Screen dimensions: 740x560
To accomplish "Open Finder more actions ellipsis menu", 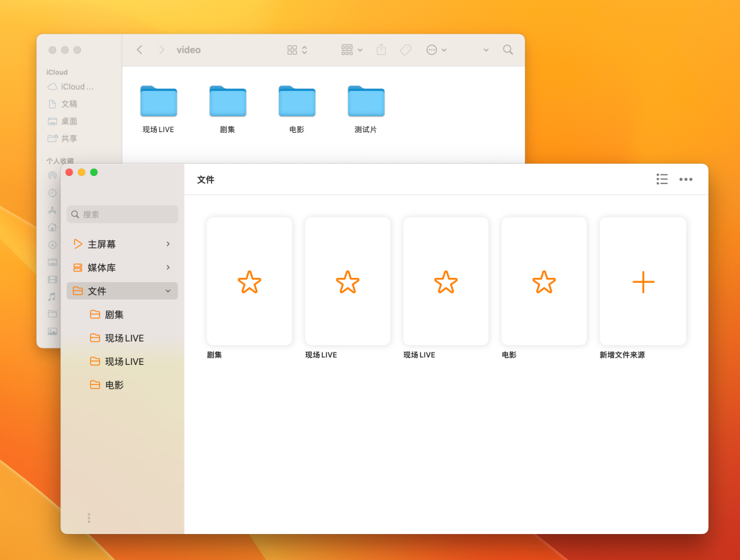I will pos(436,50).
